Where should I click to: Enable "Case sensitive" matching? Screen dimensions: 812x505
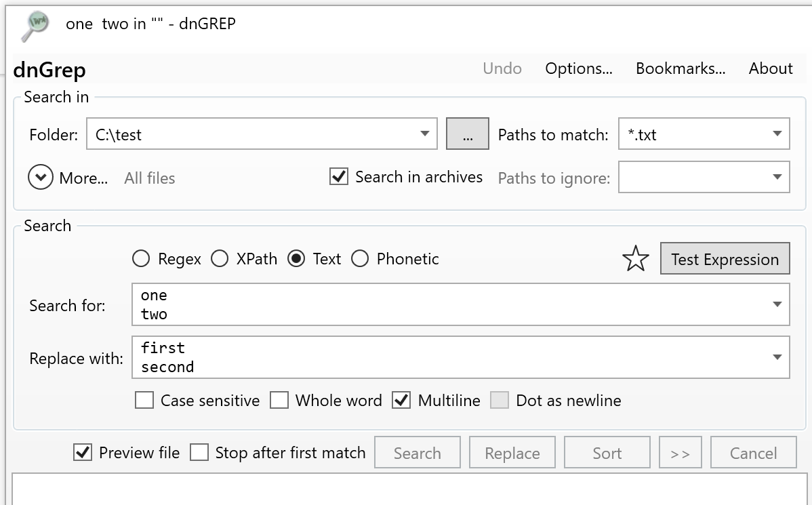coord(144,400)
